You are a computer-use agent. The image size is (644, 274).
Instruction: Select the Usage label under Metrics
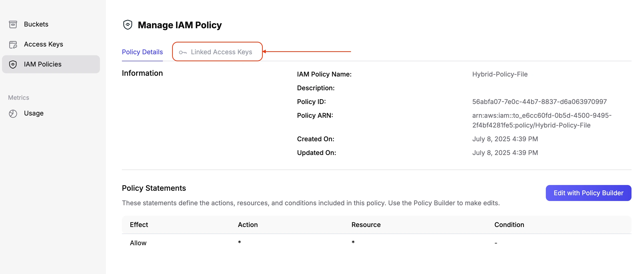point(34,113)
